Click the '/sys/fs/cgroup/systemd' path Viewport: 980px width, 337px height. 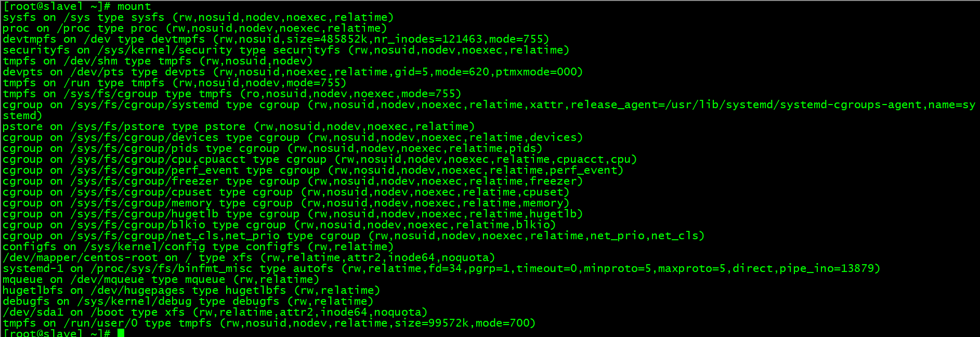(x=145, y=105)
